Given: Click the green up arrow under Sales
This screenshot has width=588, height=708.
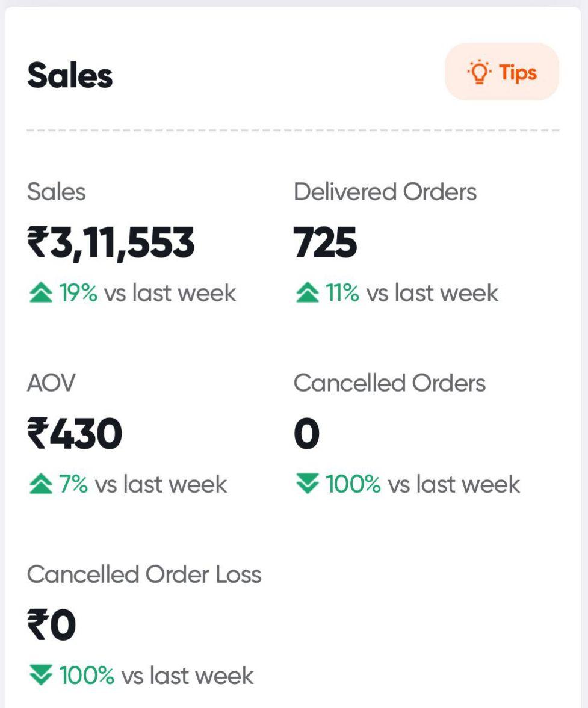Looking at the screenshot, I should click(41, 293).
